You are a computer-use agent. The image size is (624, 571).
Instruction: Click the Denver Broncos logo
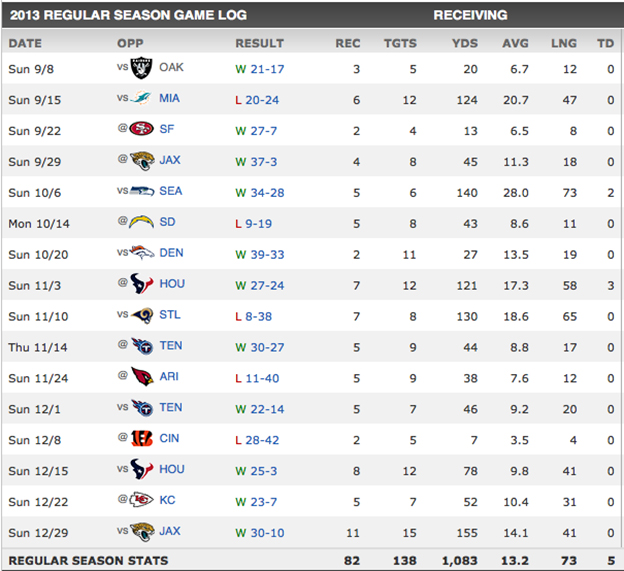[142, 253]
